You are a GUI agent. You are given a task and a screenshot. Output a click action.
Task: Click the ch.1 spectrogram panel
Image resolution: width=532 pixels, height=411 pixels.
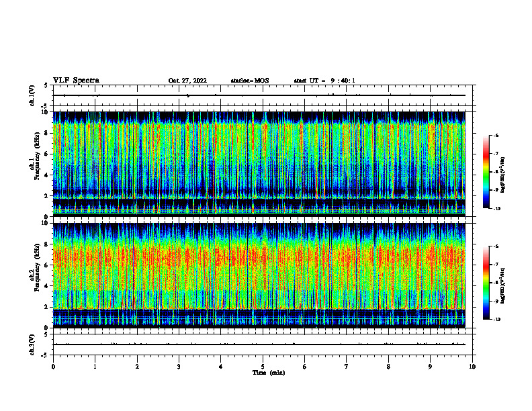tap(259, 164)
